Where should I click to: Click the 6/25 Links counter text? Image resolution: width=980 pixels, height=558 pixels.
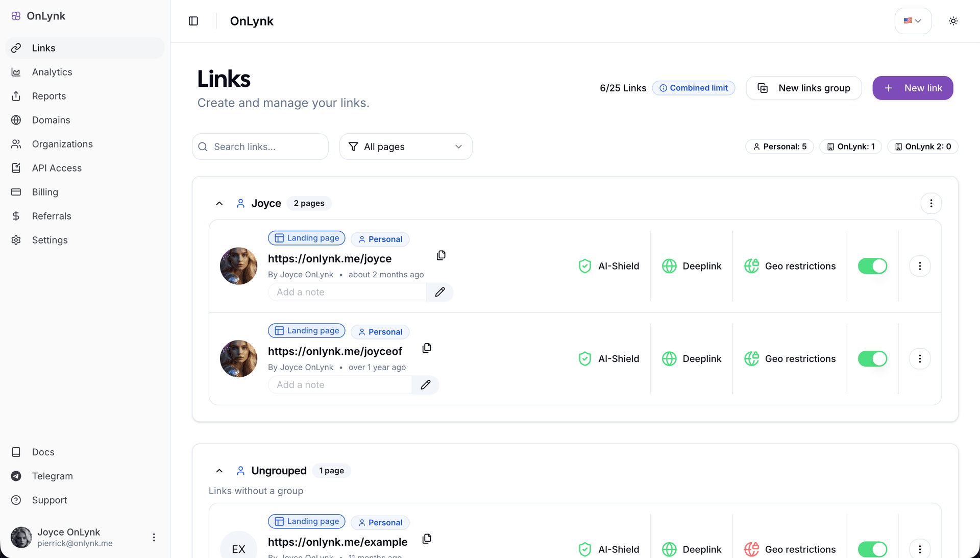click(x=623, y=88)
